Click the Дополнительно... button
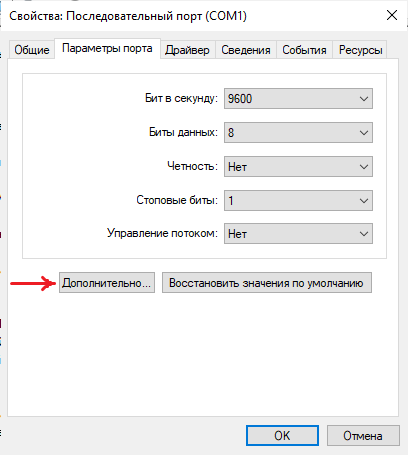Screen dimensions: 408x455 point(107,283)
